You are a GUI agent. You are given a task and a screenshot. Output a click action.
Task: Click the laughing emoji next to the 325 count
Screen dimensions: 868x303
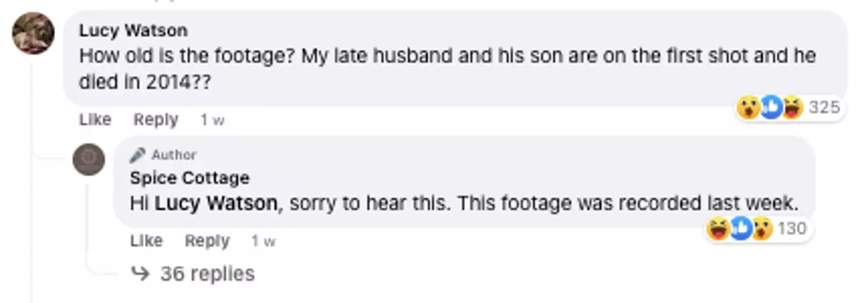[792, 108]
